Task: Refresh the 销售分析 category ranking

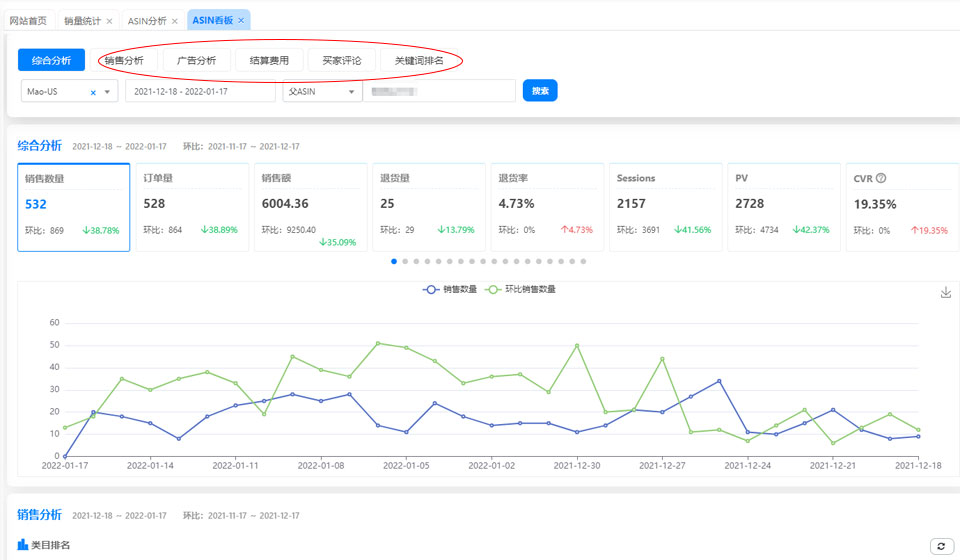Action: (941, 546)
